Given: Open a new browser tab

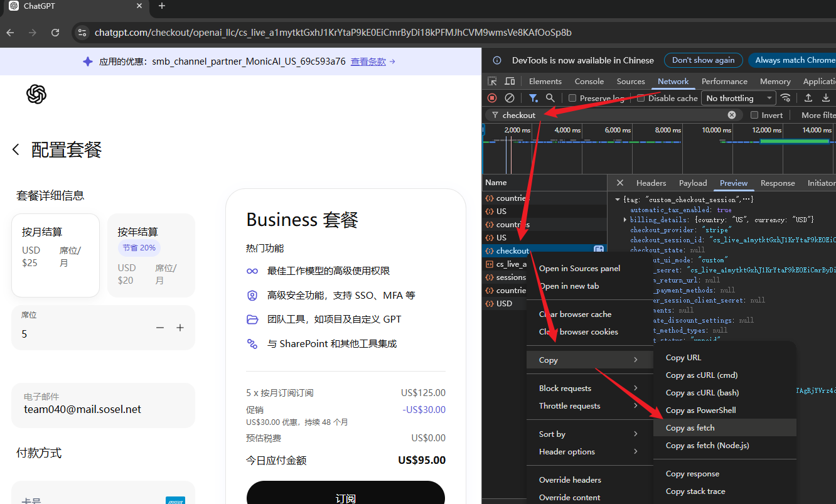Looking at the screenshot, I should [161, 6].
